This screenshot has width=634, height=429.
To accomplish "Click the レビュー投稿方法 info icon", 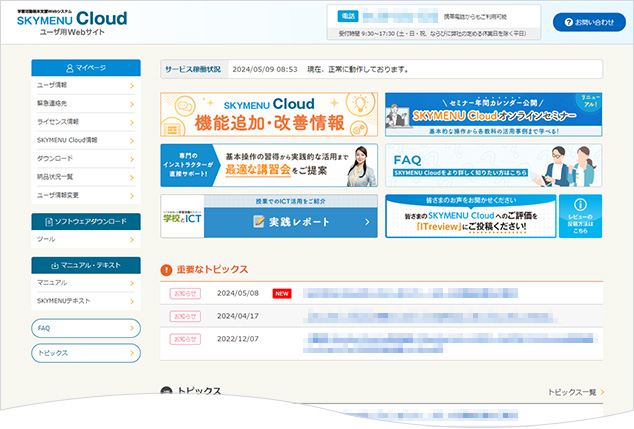I will coord(581,216).
